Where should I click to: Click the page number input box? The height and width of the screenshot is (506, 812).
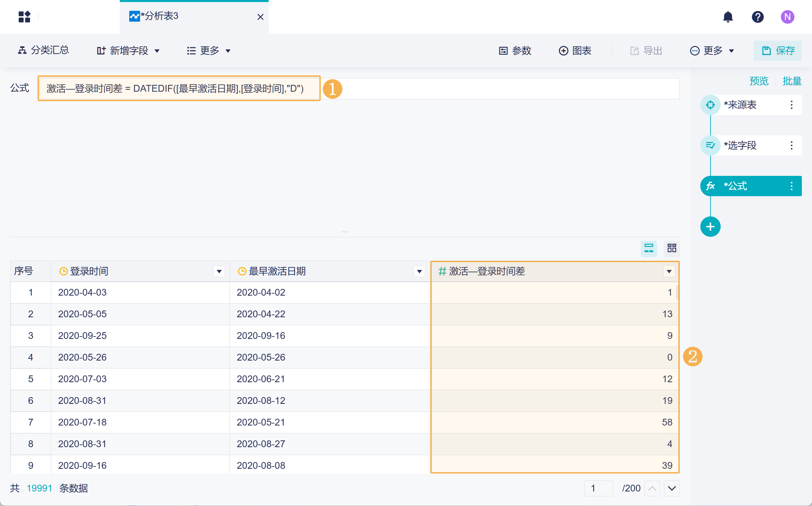598,488
